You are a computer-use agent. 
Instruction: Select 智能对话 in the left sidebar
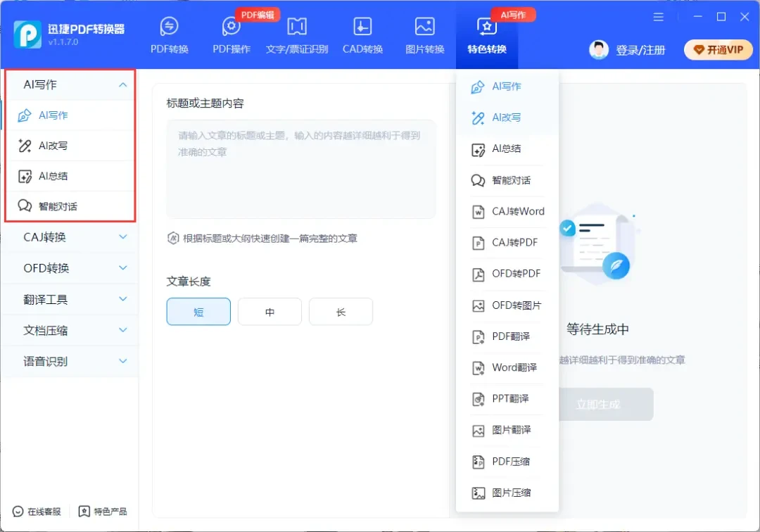[69, 206]
